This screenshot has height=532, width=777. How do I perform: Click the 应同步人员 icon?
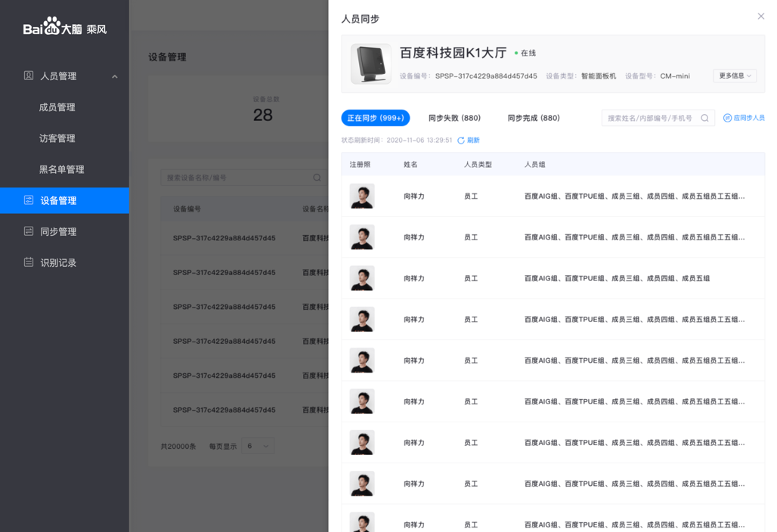tap(727, 119)
